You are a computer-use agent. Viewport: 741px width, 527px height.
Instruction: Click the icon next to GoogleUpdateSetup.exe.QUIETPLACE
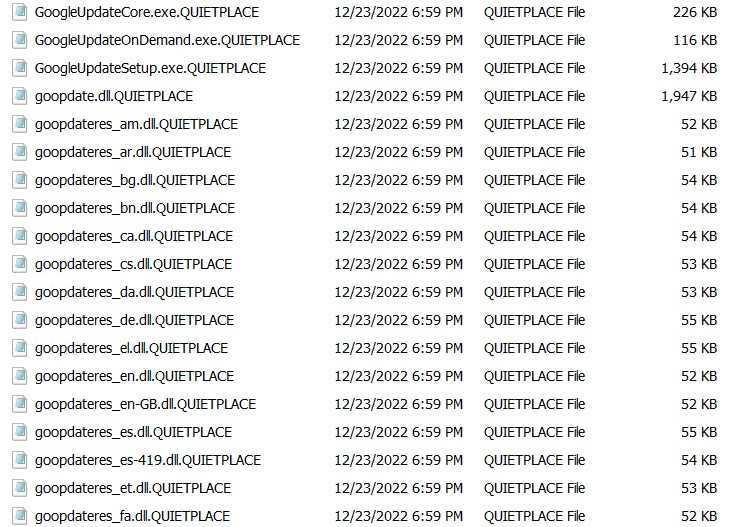20,68
